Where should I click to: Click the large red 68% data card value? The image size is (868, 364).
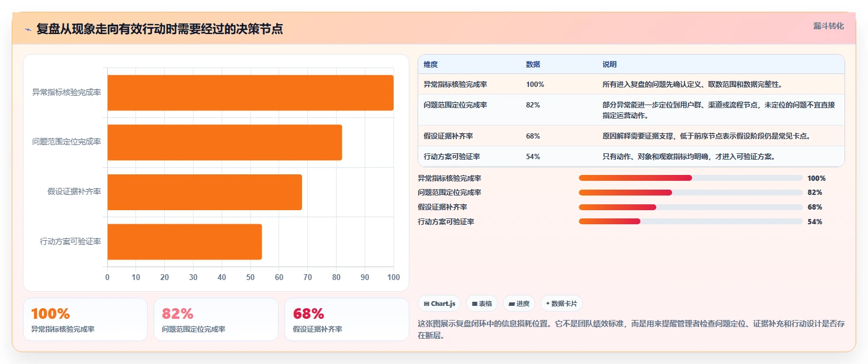308,314
